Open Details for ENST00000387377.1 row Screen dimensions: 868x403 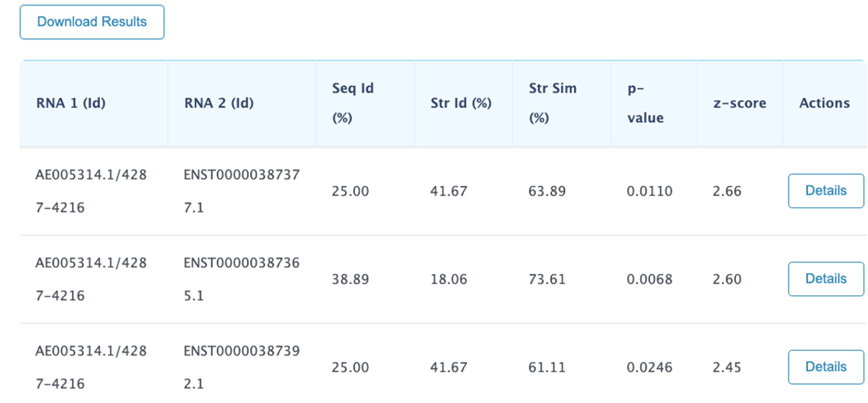click(826, 191)
